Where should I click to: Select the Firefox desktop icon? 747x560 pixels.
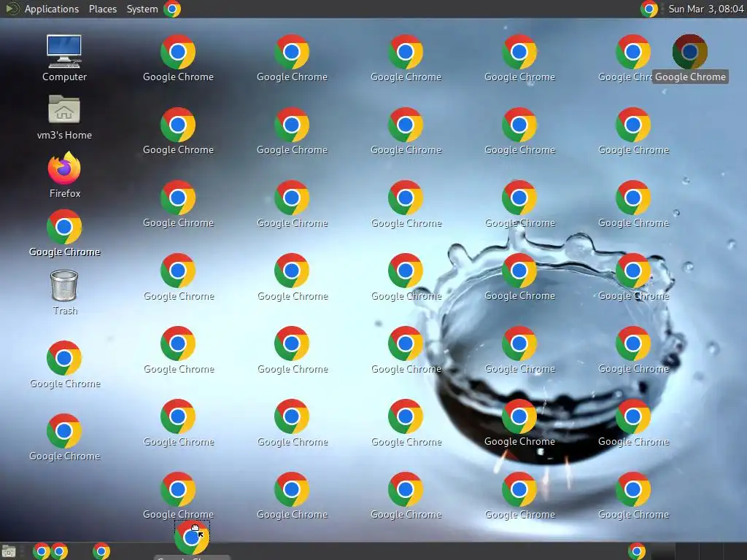click(64, 175)
